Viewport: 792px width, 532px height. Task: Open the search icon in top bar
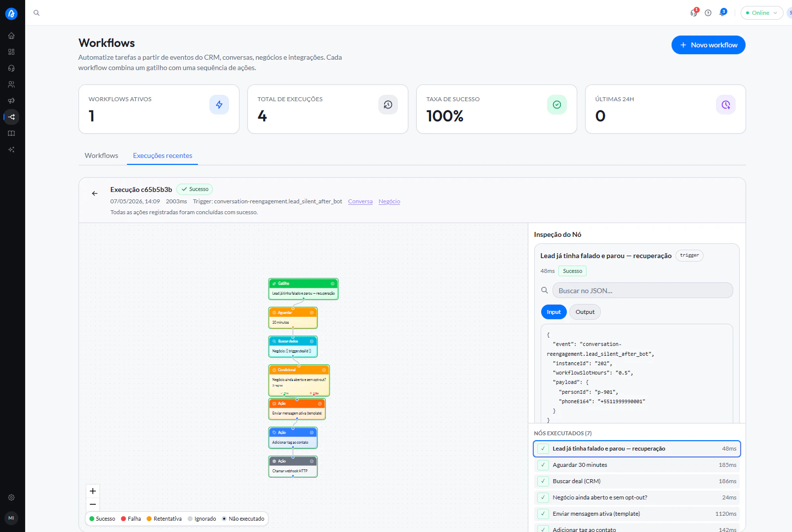(37, 13)
